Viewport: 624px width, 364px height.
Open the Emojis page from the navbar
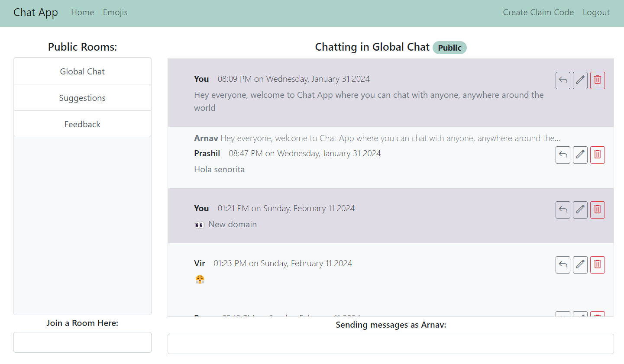point(115,12)
